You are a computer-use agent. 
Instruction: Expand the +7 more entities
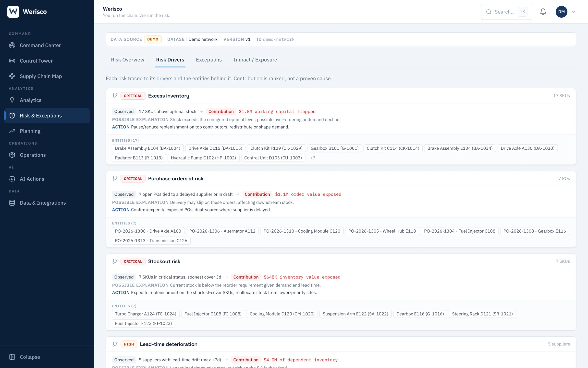313,158
